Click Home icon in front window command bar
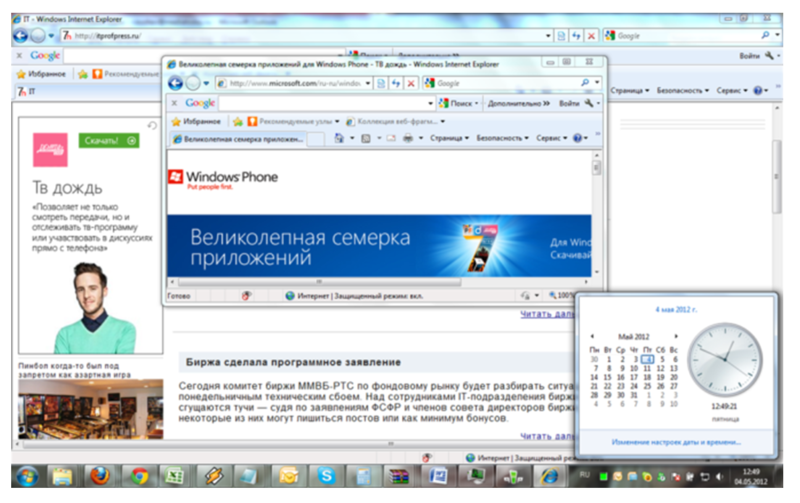Viewport: 800px width, 503px height. 339,138
